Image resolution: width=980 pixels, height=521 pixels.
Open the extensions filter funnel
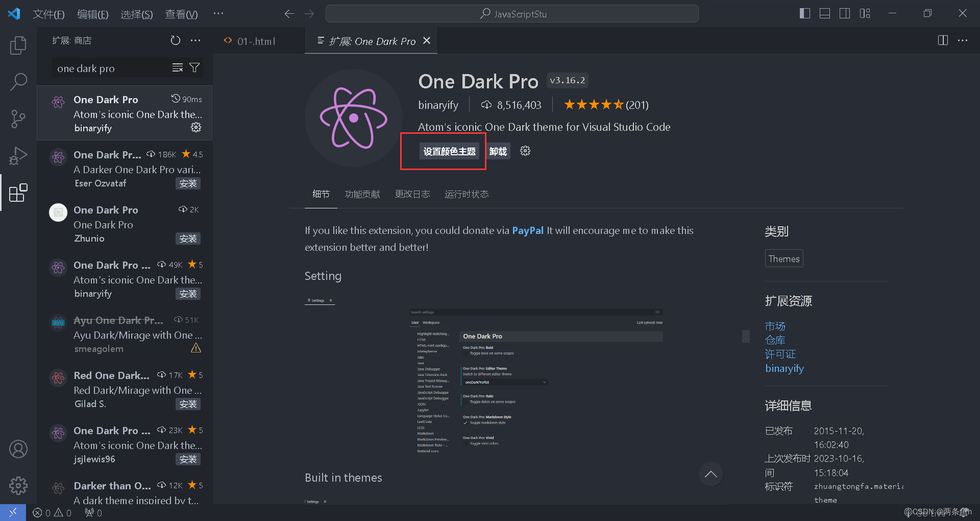194,67
